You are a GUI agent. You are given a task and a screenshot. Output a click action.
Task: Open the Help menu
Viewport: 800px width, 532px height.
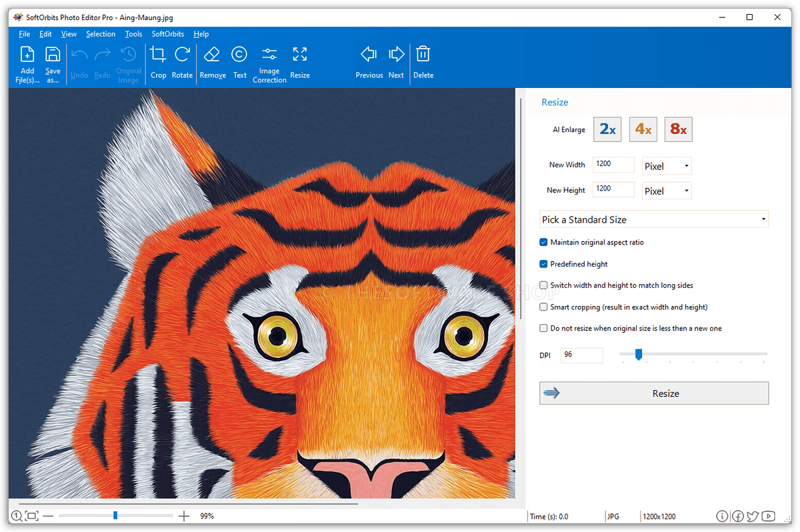201,34
